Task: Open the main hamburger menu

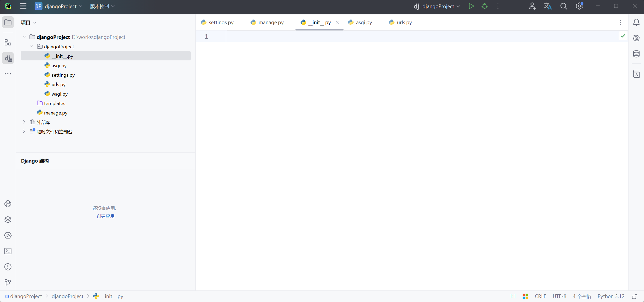Action: (x=23, y=6)
